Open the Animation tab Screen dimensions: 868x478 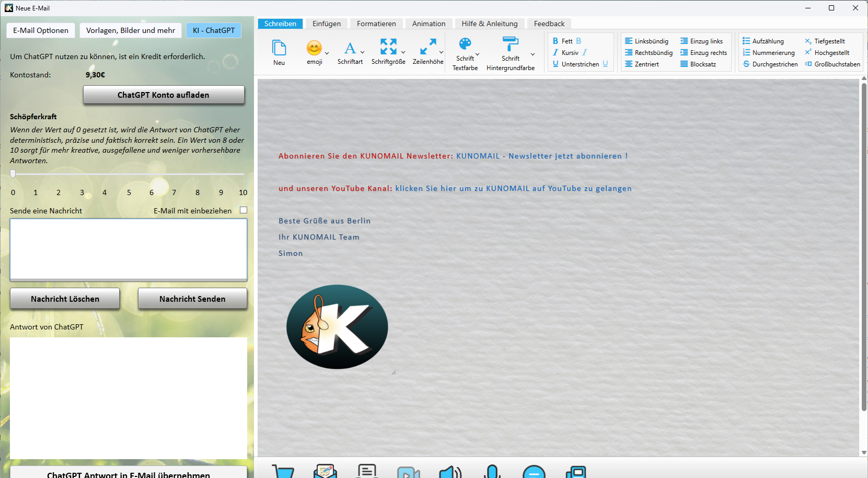click(429, 24)
